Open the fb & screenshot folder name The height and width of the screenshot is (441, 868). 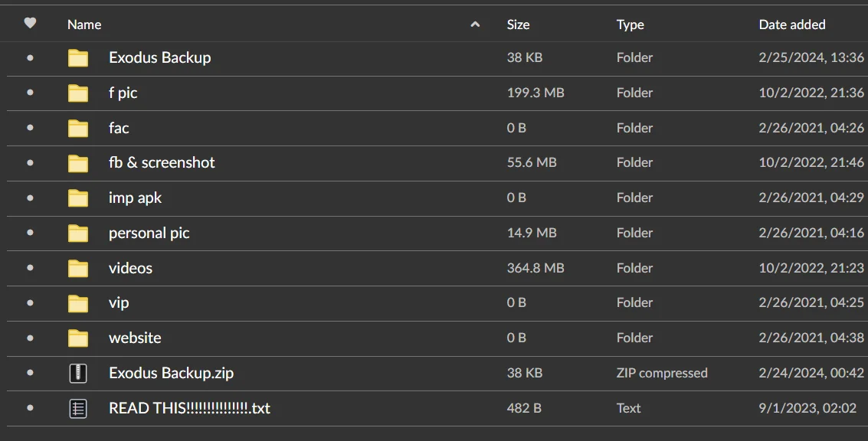pyautogui.click(x=162, y=162)
